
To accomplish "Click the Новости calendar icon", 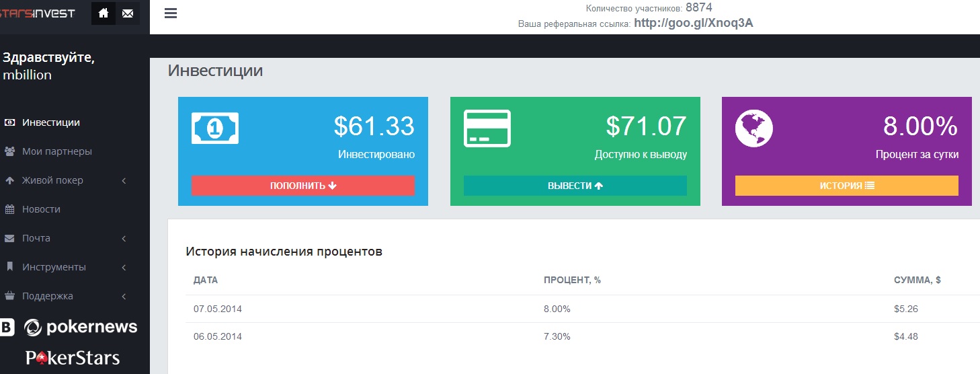I will pyautogui.click(x=9, y=209).
